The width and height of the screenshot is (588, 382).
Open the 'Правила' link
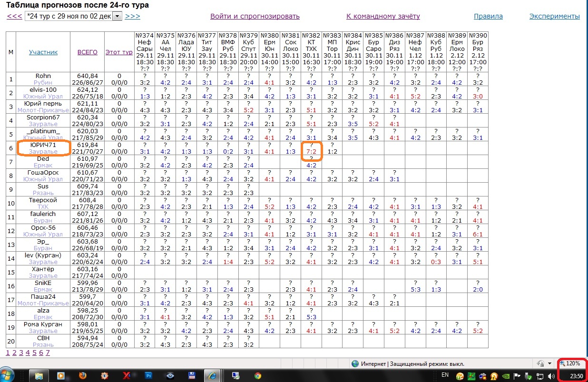point(488,16)
